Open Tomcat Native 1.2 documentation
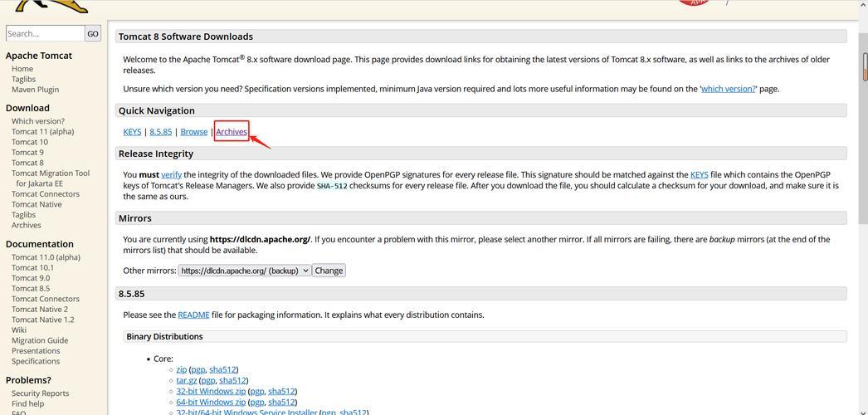 point(42,320)
